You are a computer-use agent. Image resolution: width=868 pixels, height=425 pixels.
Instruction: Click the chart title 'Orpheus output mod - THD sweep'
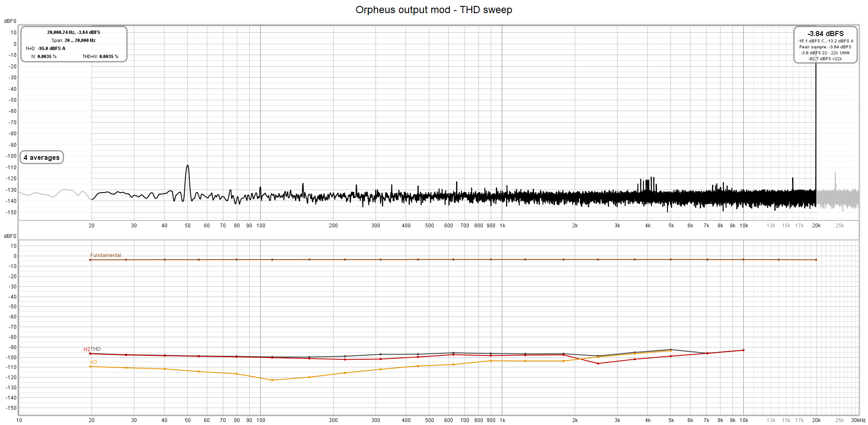point(434,10)
